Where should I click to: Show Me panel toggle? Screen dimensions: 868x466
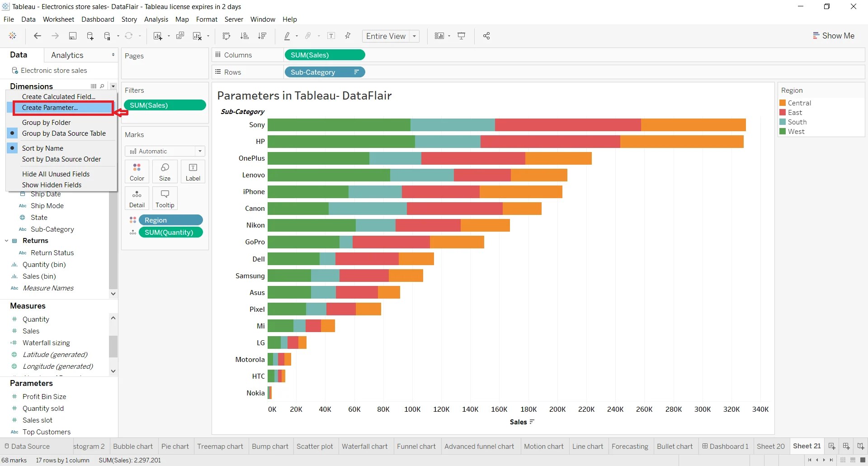click(x=834, y=36)
